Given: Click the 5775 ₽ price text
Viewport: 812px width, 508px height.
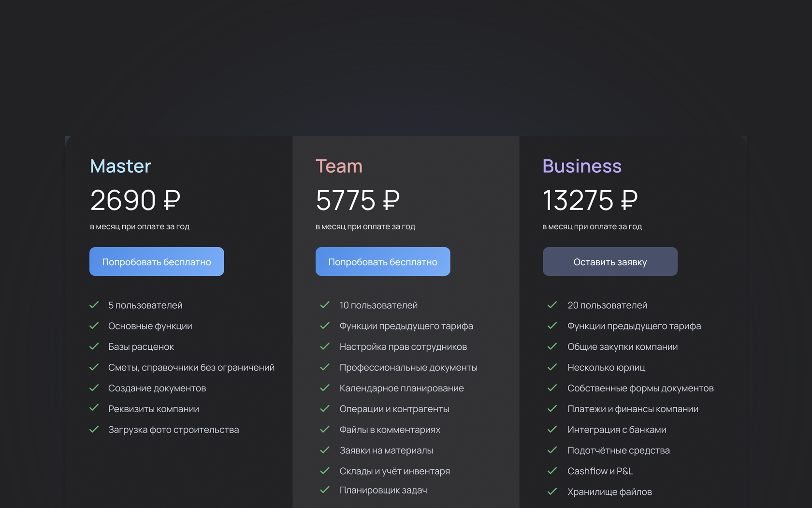Looking at the screenshot, I should (x=358, y=200).
